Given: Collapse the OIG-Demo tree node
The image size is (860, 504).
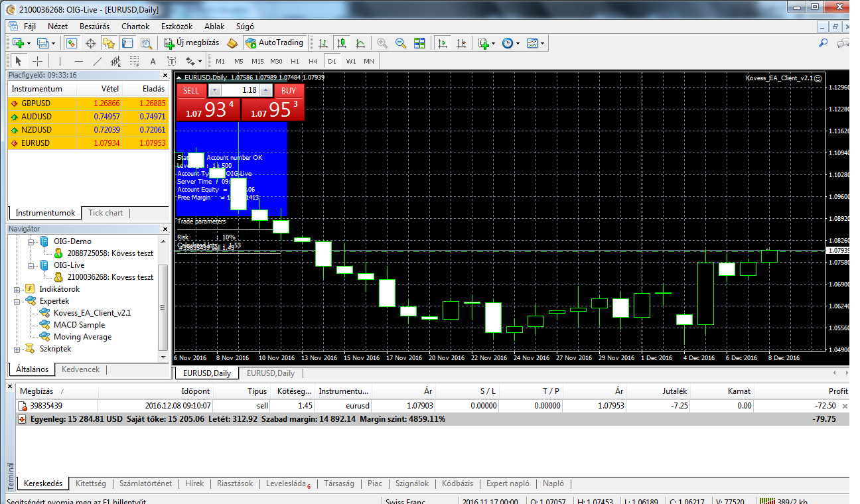Looking at the screenshot, I should [x=30, y=241].
